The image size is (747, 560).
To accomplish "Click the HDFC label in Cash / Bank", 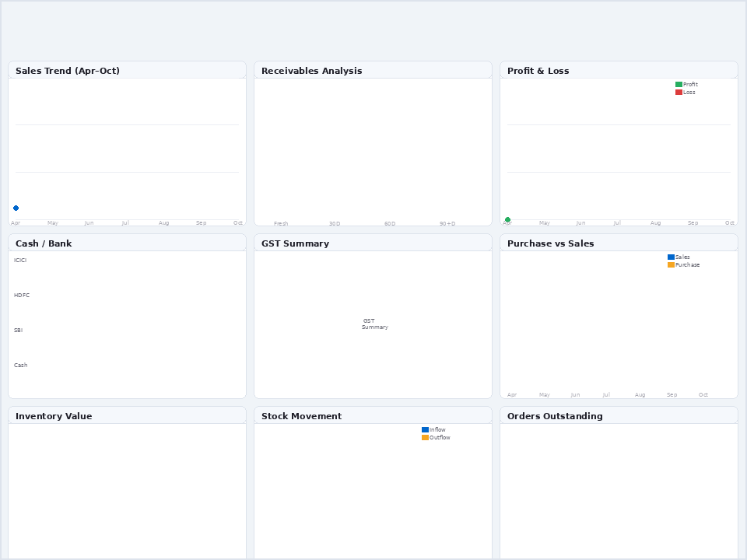I will coord(22,296).
